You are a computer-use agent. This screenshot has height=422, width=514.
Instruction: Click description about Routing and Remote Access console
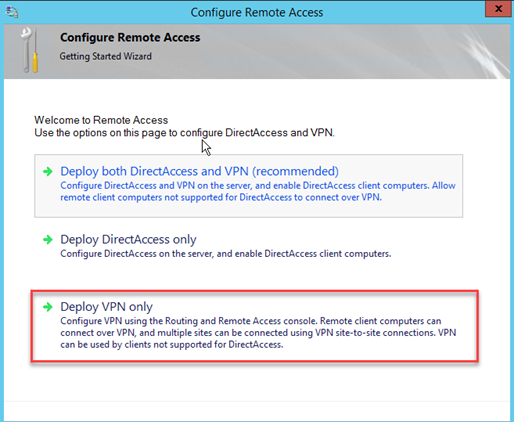click(258, 333)
